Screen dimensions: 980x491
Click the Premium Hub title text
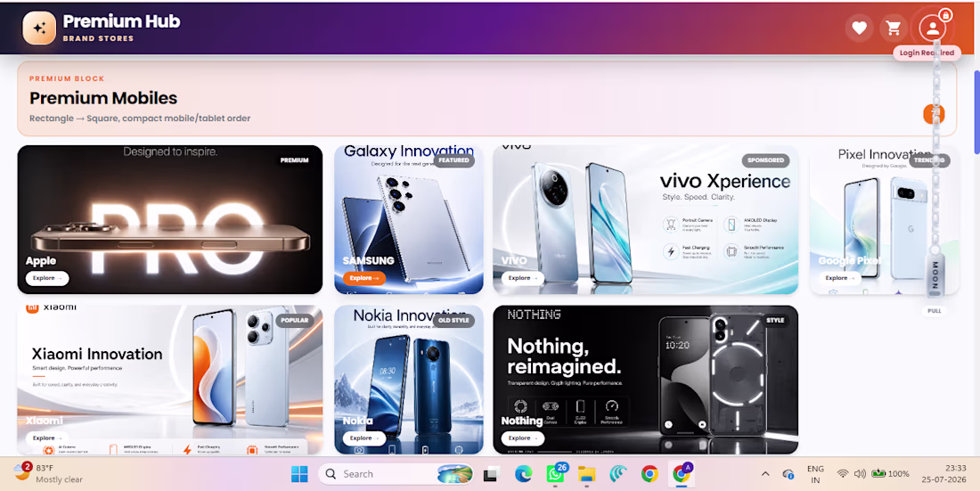click(121, 22)
